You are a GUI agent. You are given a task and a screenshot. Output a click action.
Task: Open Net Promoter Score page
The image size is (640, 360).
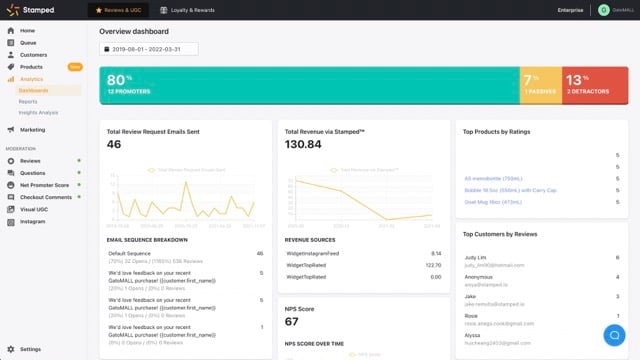tap(44, 185)
